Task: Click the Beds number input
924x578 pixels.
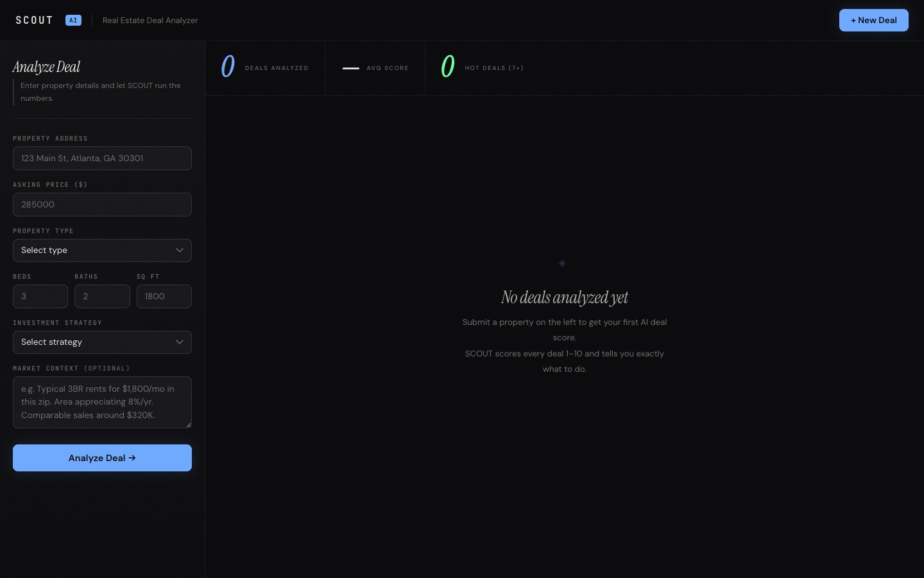Action: click(x=40, y=296)
